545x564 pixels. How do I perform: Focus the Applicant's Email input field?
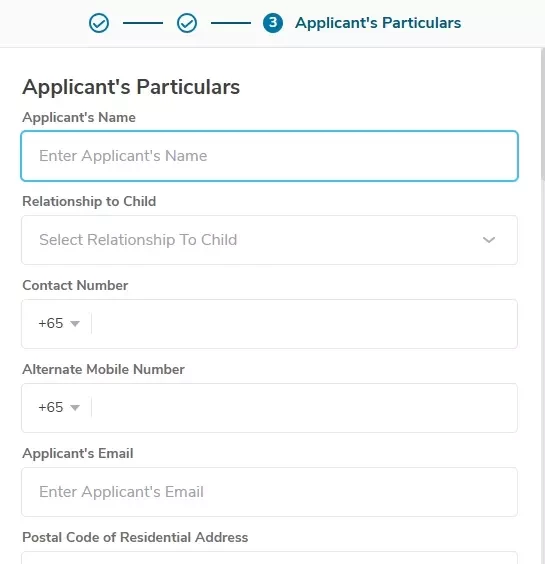[269, 492]
